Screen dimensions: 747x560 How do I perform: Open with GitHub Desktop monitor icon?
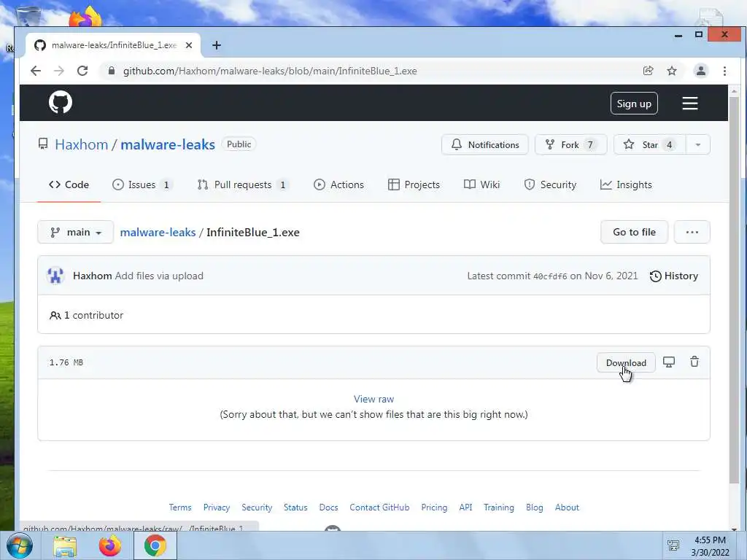pos(669,362)
